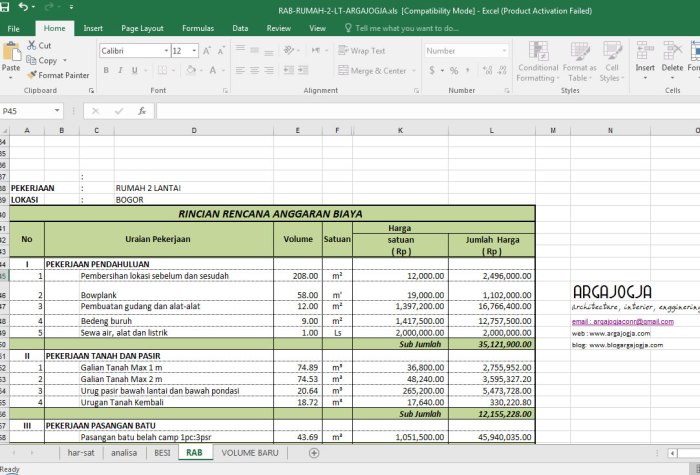Toggle Italic formatting
700x475 pixels.
click(x=120, y=70)
